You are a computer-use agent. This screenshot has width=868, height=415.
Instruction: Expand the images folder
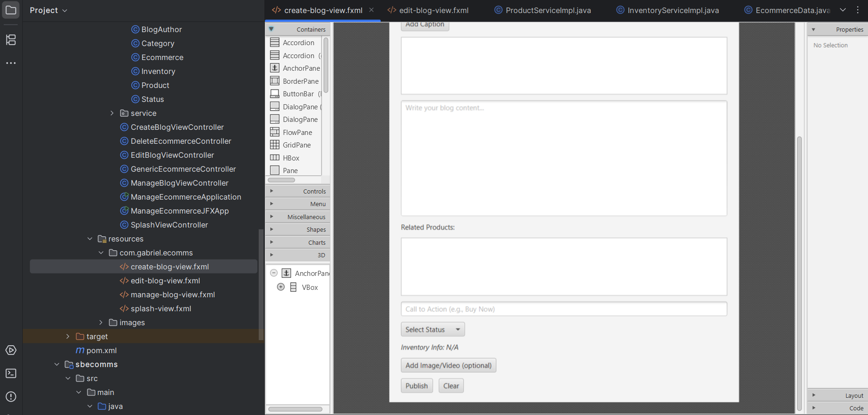point(101,322)
